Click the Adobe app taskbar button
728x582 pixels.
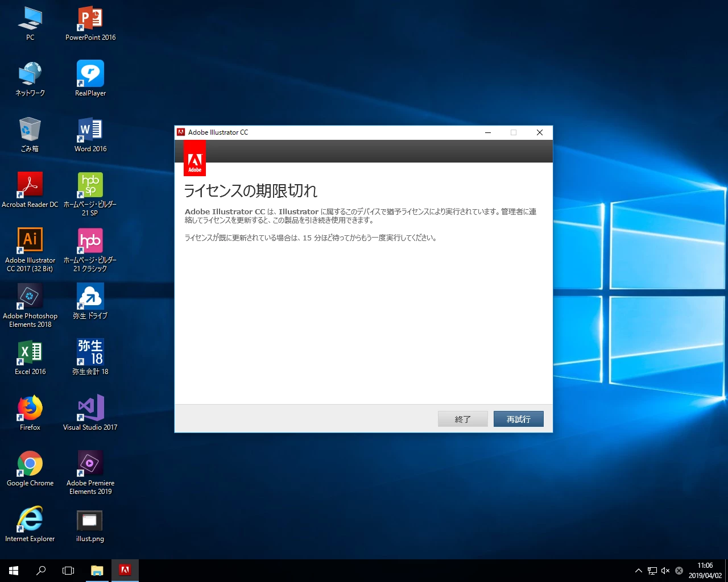125,571
